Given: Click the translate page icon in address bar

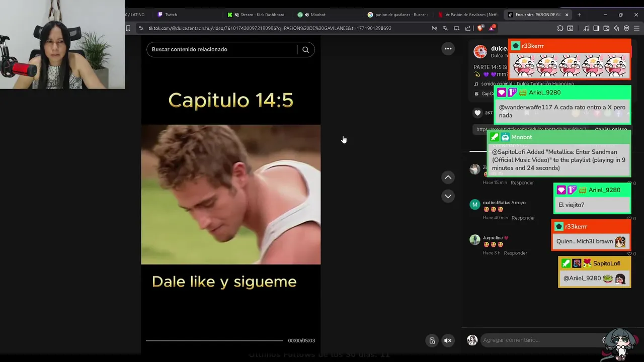Looking at the screenshot, I should tap(445, 28).
